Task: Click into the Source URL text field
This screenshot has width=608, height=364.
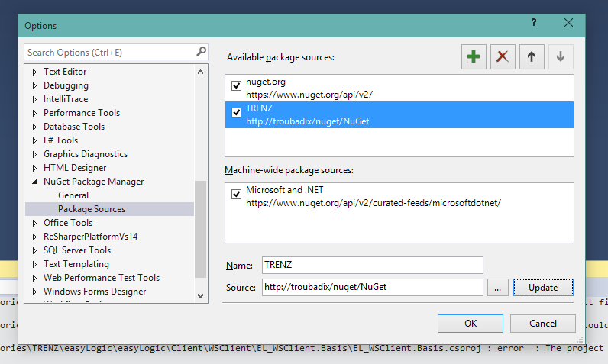Action: 372,288
